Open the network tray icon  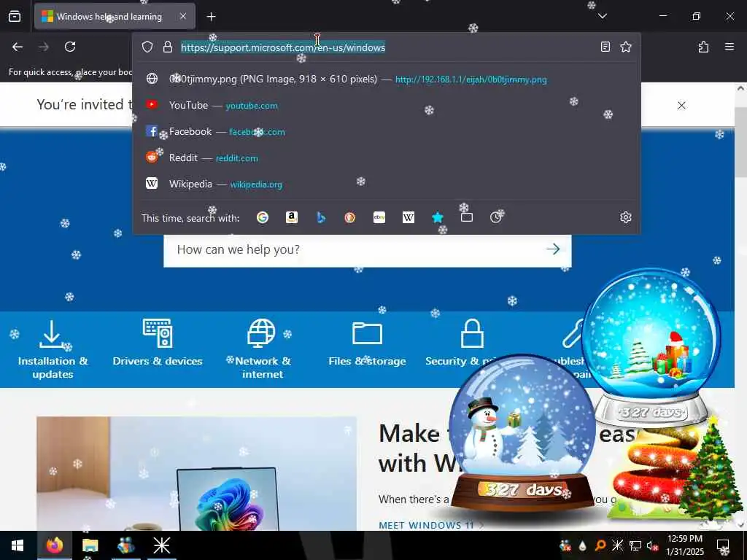(635, 545)
